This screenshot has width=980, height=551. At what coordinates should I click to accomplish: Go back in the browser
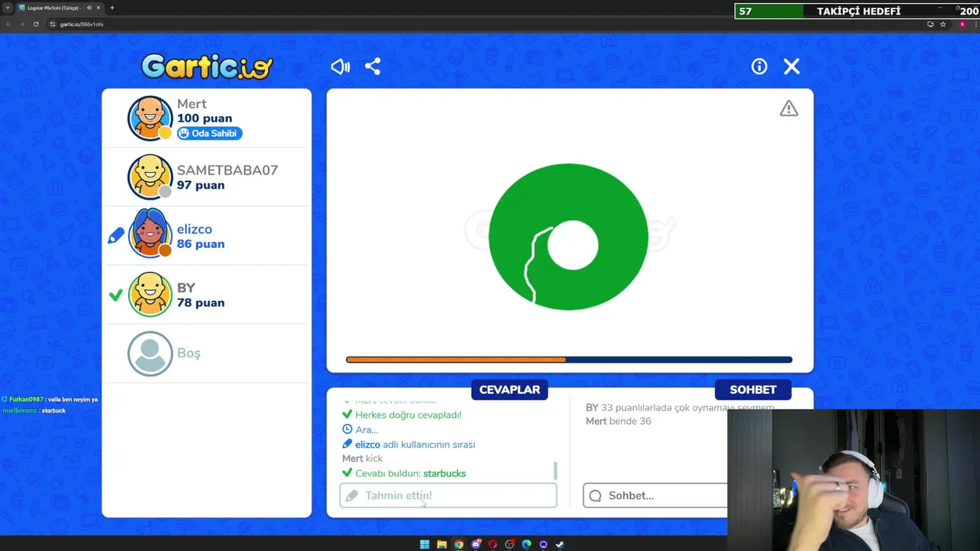(x=8, y=24)
